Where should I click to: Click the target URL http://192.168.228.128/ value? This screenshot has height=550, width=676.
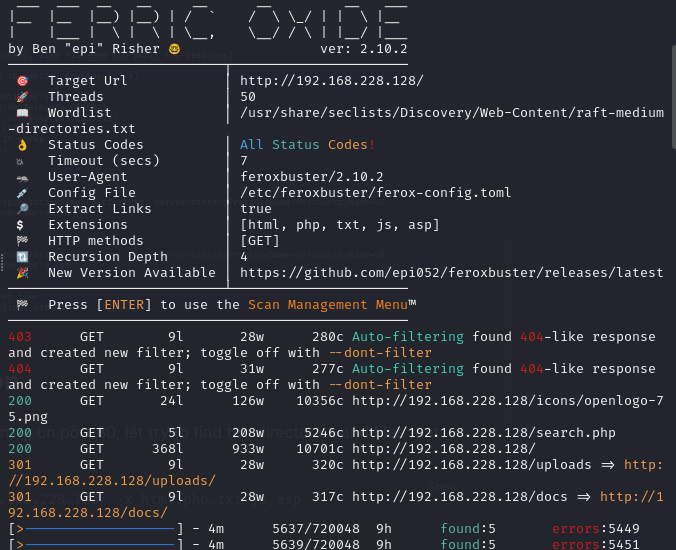(x=331, y=81)
